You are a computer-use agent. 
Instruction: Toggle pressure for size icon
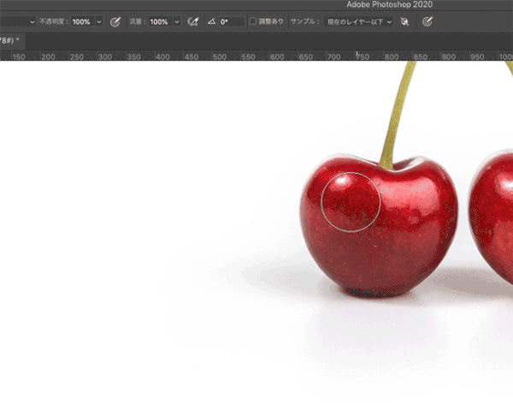pyautogui.click(x=427, y=22)
